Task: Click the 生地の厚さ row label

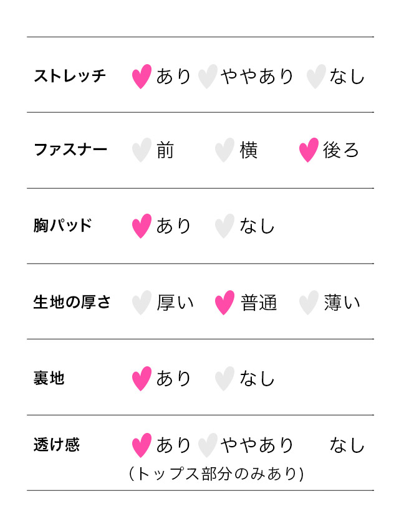Action: [x=72, y=302]
